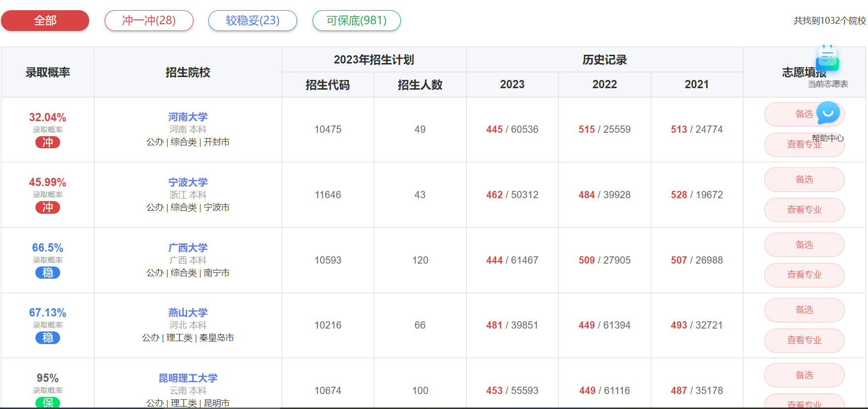Click the 录取概率 column header
Viewport: 868px width, 409px height.
tap(47, 72)
